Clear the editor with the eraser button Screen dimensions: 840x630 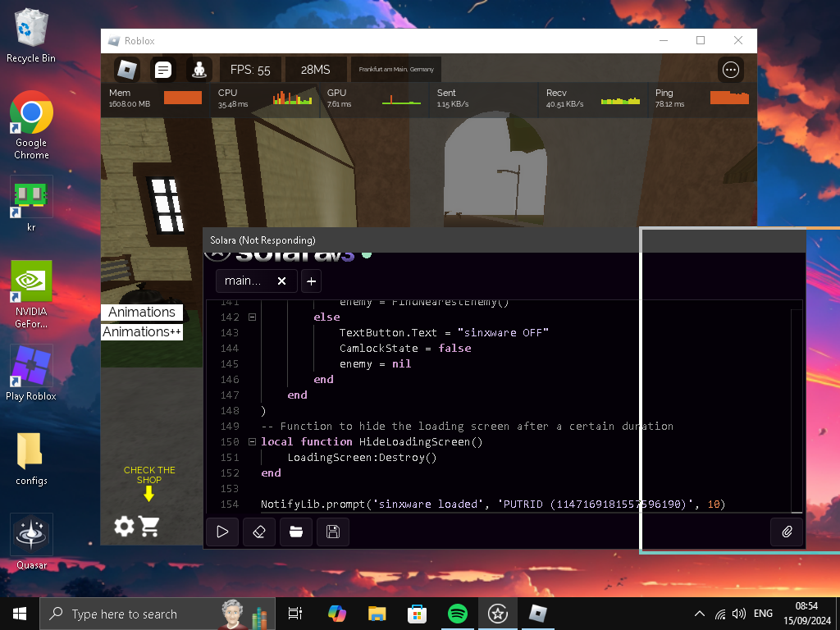pos(259,532)
